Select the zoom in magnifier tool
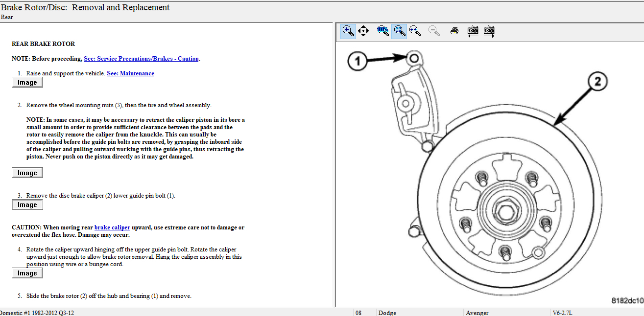644x316 pixels. [348, 31]
